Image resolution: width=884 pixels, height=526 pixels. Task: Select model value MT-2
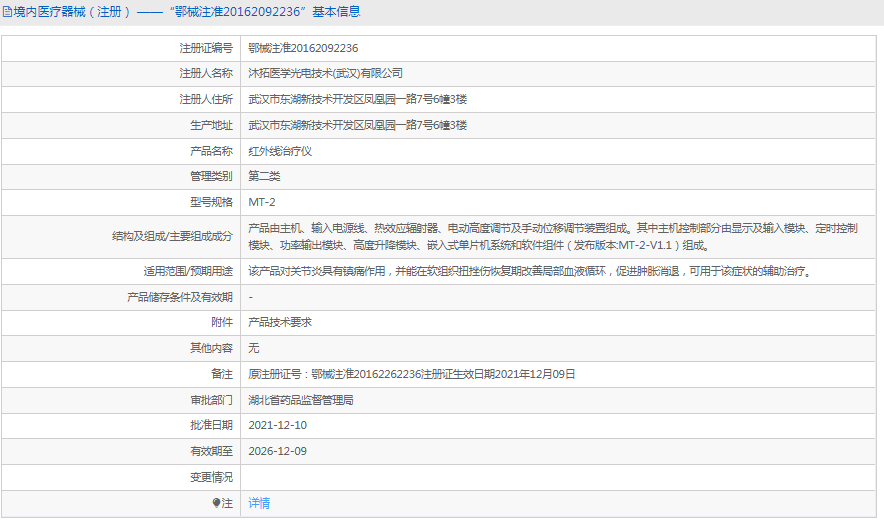coord(262,202)
